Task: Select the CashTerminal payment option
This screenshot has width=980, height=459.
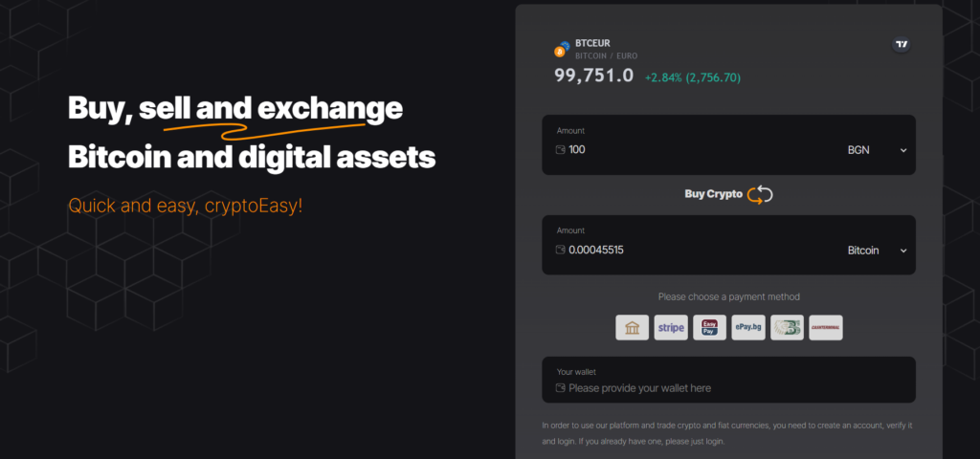Action: click(826, 328)
